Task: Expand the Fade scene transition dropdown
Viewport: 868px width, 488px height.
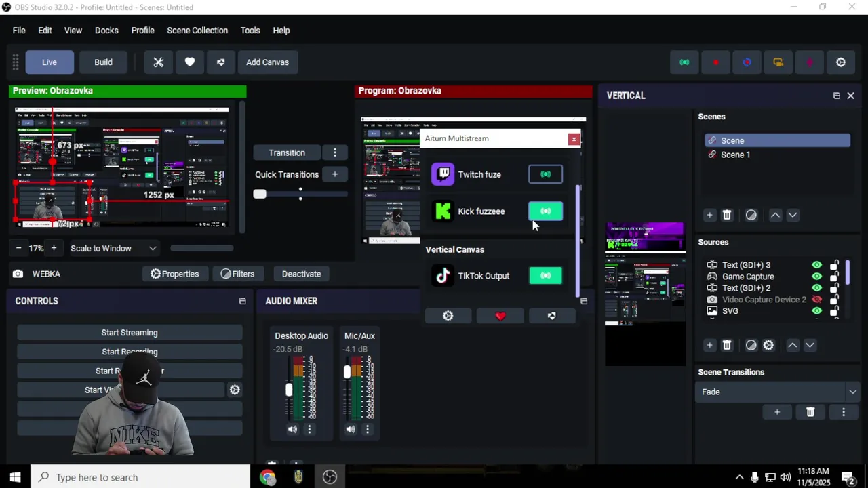Action: [x=852, y=392]
